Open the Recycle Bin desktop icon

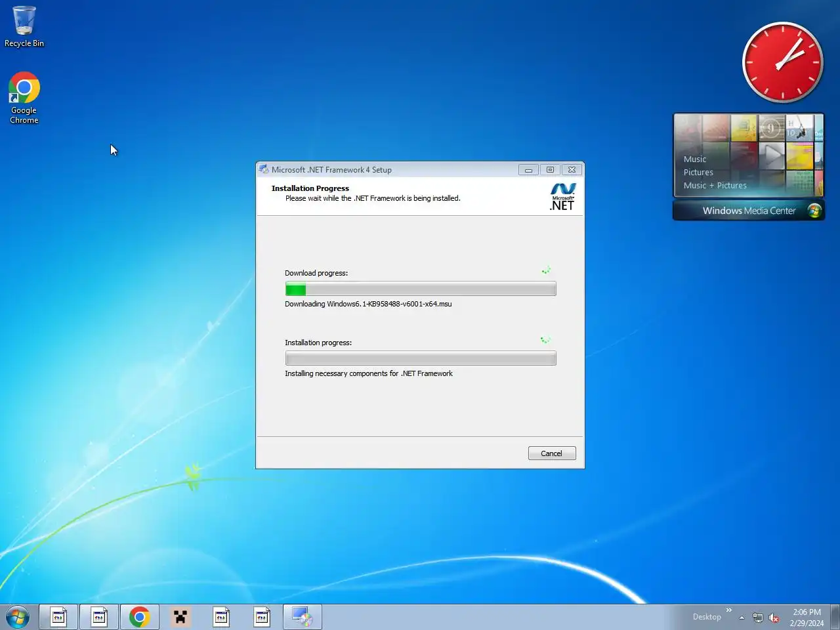(24, 27)
